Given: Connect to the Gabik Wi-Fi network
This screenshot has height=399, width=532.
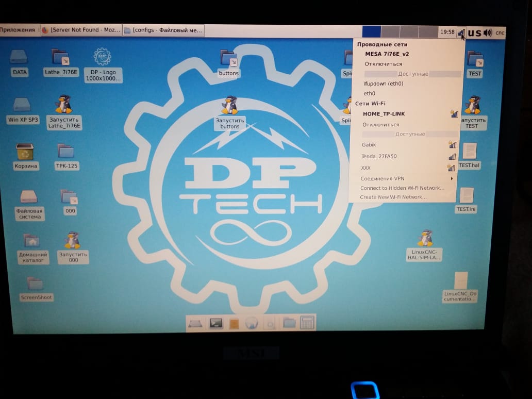Looking at the screenshot, I should pos(405,145).
